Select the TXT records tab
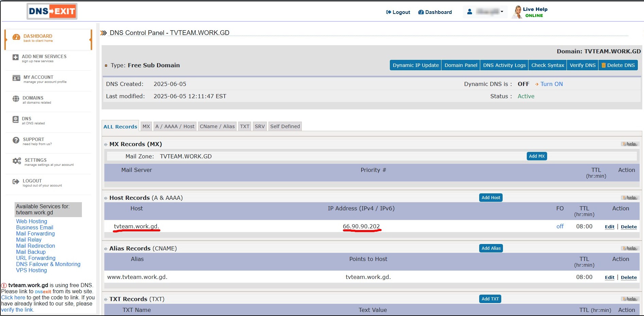The width and height of the screenshot is (644, 316). [x=244, y=126]
